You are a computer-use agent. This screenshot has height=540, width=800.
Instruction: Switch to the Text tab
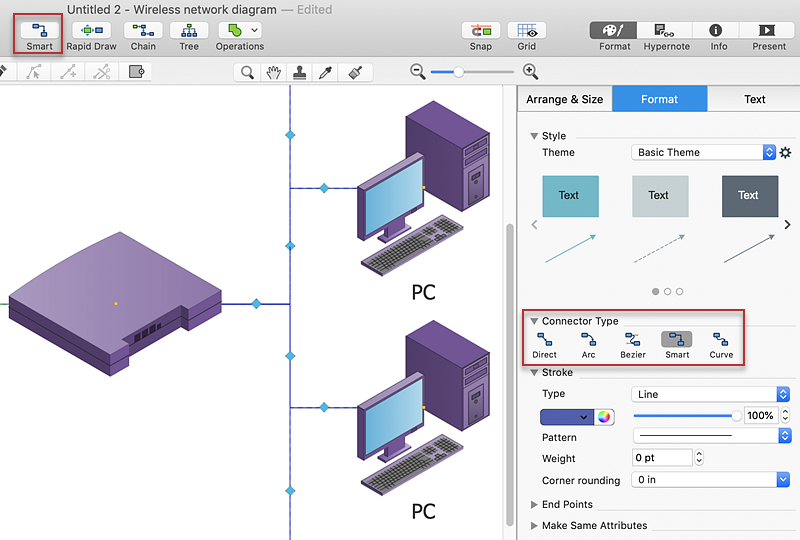point(754,99)
